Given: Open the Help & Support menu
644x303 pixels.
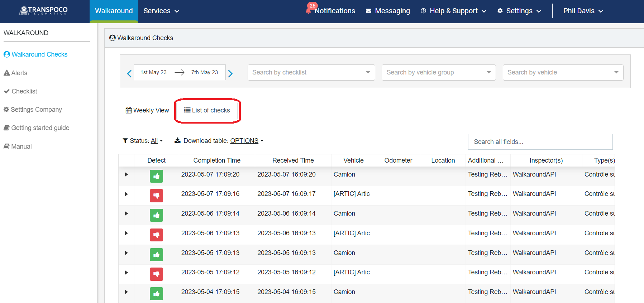Looking at the screenshot, I should click(x=454, y=11).
